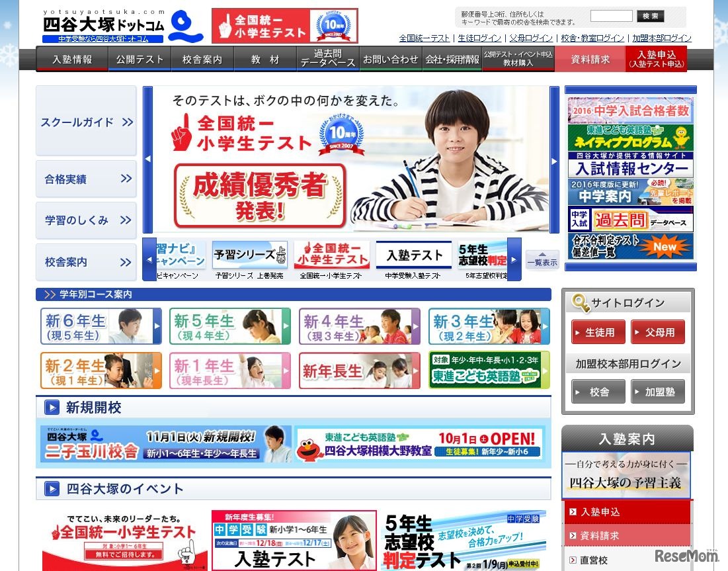Open the 過去問データベース navigation menu
This screenshot has height=571, width=728.
coord(328,58)
